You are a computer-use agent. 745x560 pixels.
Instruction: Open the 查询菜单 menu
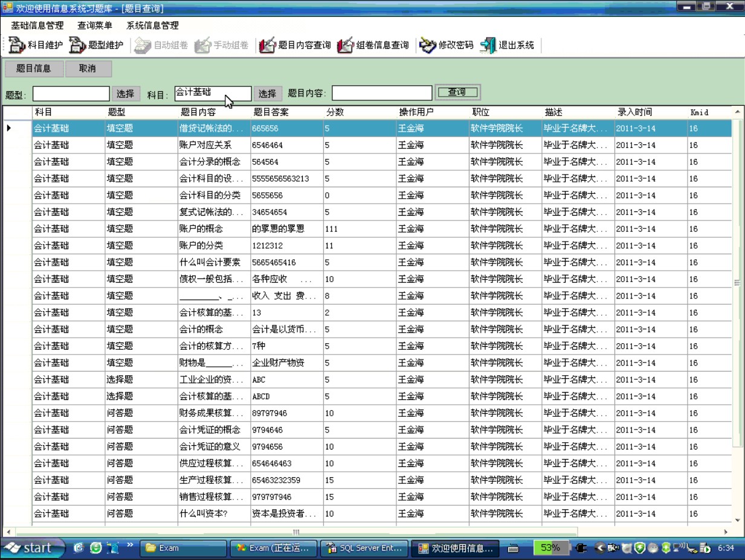coord(95,26)
